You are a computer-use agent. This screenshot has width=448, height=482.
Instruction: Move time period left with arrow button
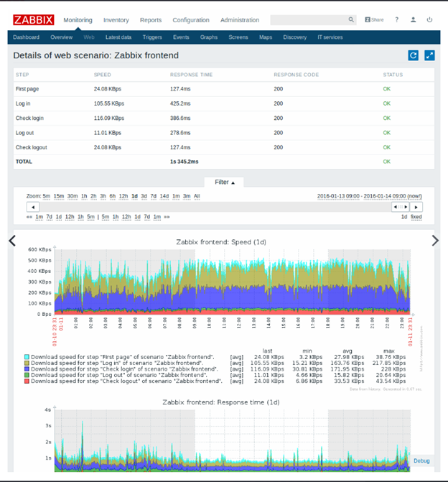click(33, 207)
